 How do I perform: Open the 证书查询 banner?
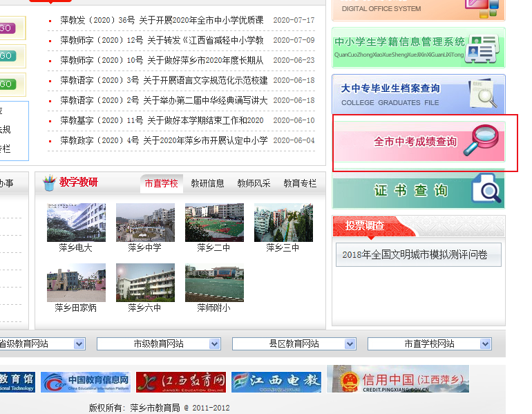point(419,190)
